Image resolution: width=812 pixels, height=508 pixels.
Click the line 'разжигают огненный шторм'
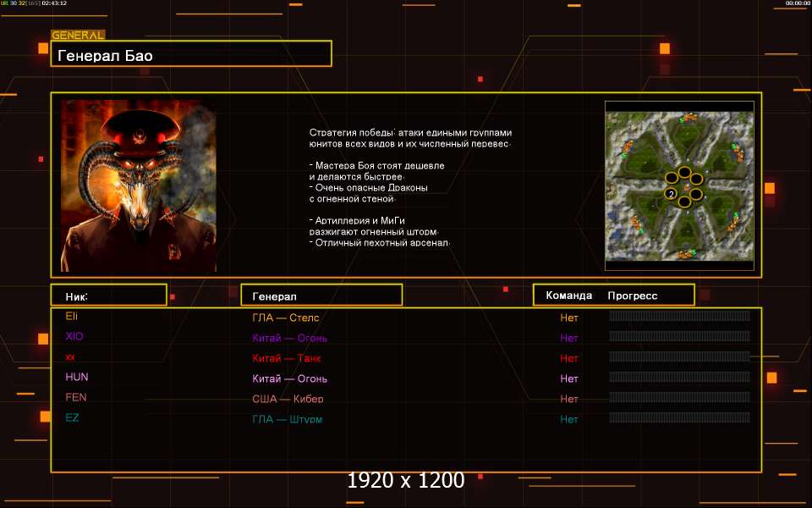[x=374, y=232]
